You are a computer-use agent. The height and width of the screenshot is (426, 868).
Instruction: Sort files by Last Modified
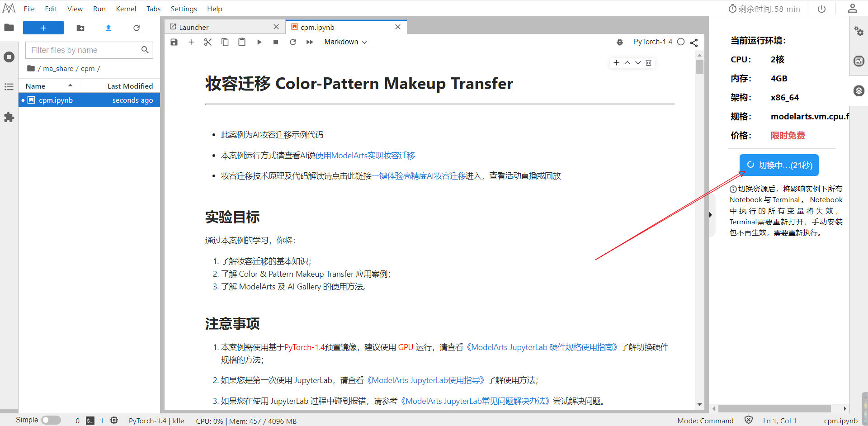pos(122,86)
